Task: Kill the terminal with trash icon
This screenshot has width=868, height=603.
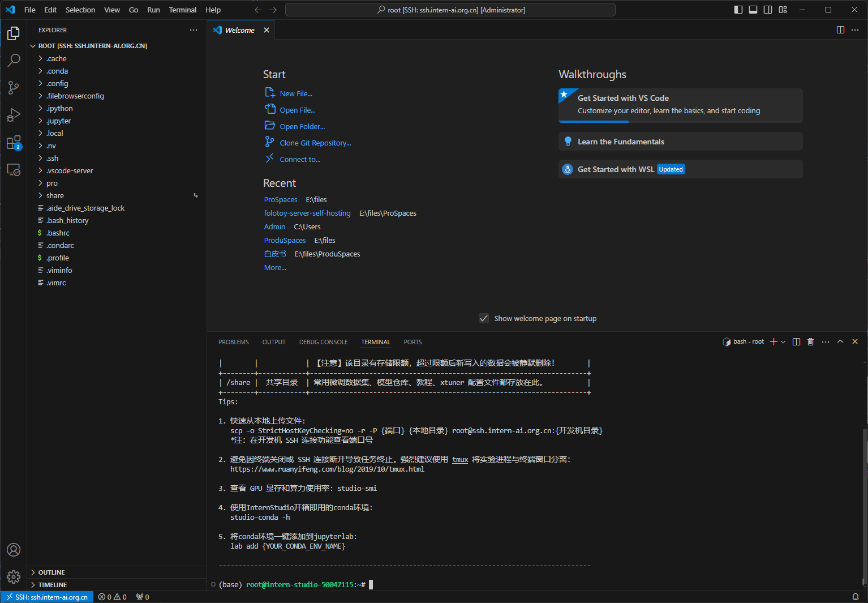Action: [x=811, y=342]
